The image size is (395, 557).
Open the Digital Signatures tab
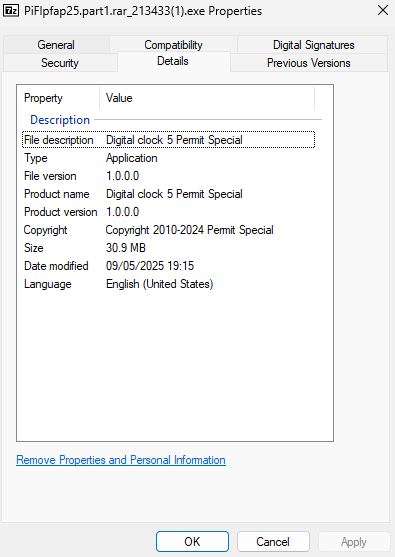313,45
